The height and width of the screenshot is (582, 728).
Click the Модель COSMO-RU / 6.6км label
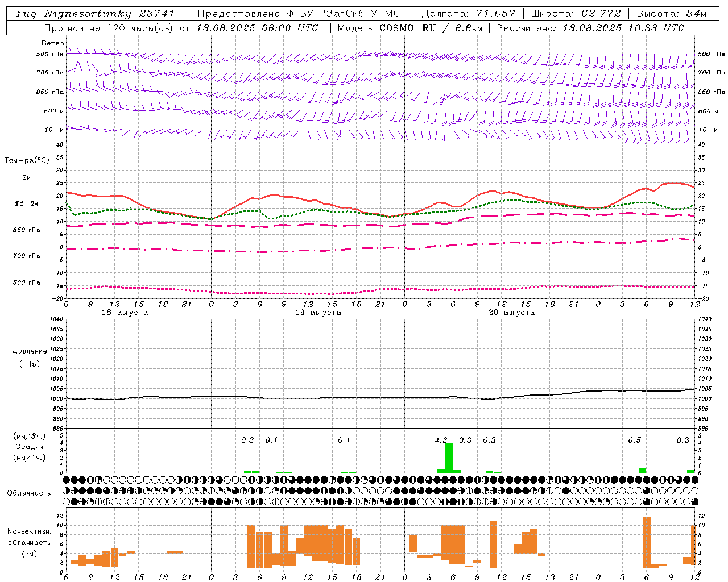point(409,28)
